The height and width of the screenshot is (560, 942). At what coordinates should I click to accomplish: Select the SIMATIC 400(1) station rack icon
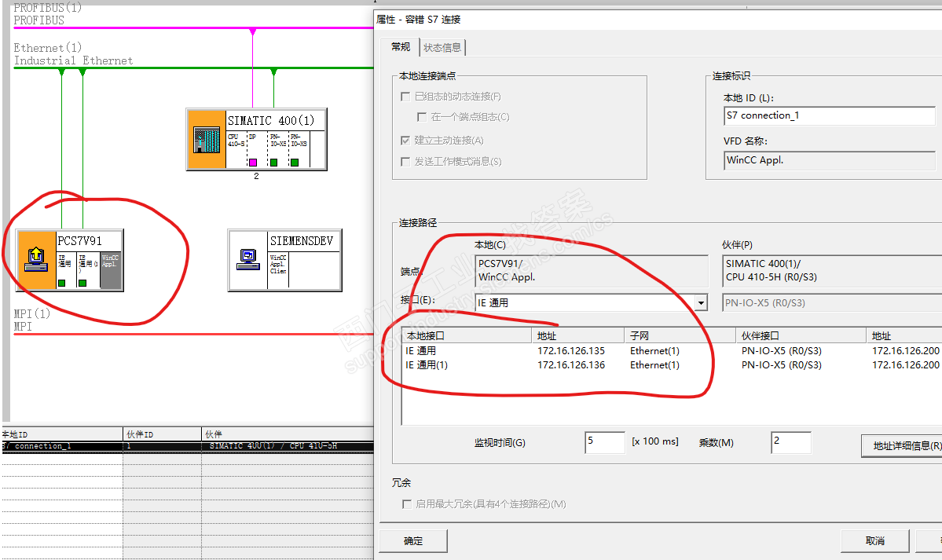click(207, 139)
